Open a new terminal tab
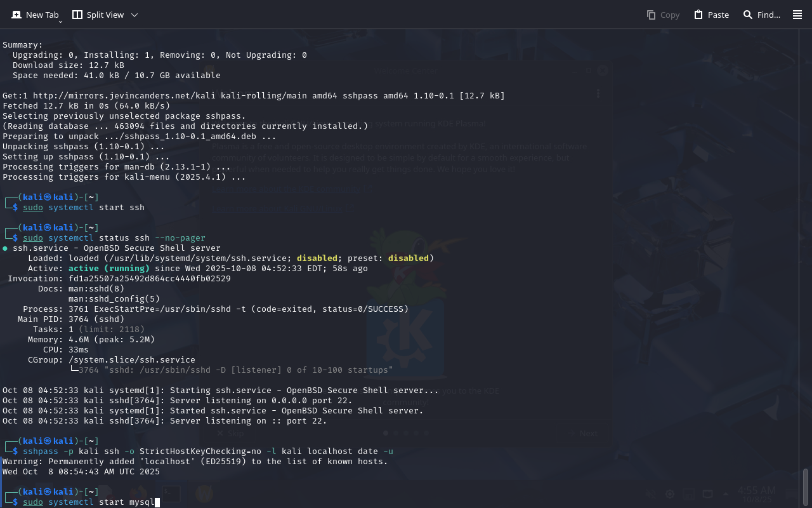812x508 pixels. click(x=35, y=15)
